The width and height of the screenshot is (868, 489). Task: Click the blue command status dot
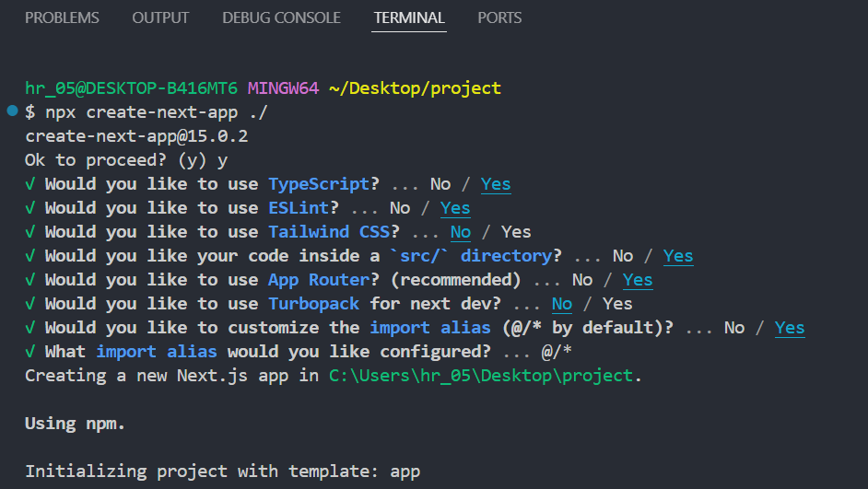point(12,111)
